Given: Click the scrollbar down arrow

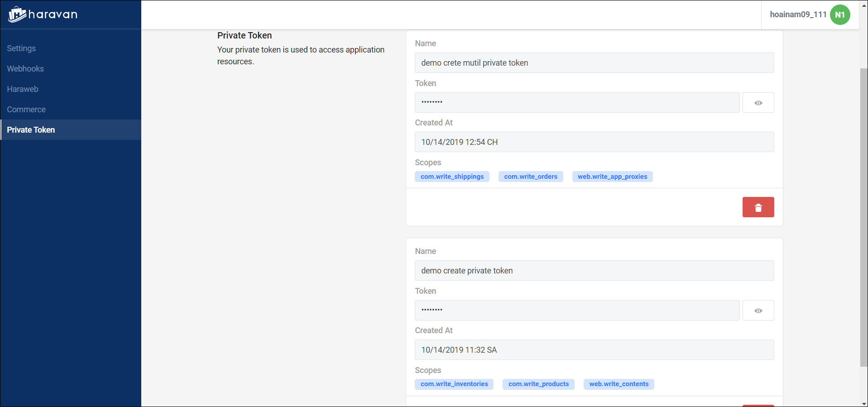Looking at the screenshot, I should click(x=863, y=403).
